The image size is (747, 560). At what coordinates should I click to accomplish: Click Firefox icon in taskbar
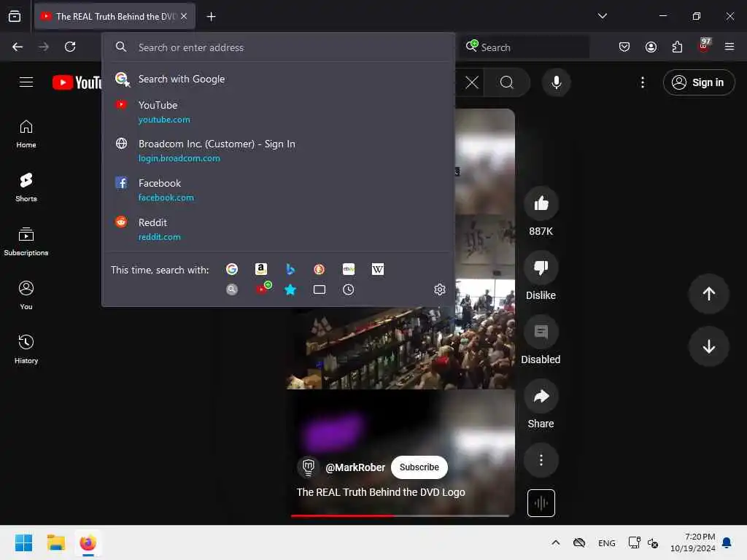pyautogui.click(x=88, y=542)
